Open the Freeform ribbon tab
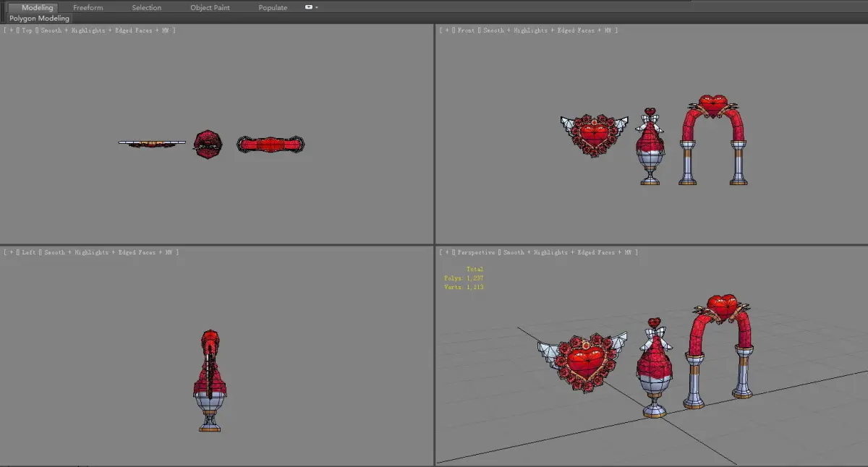 click(x=88, y=7)
